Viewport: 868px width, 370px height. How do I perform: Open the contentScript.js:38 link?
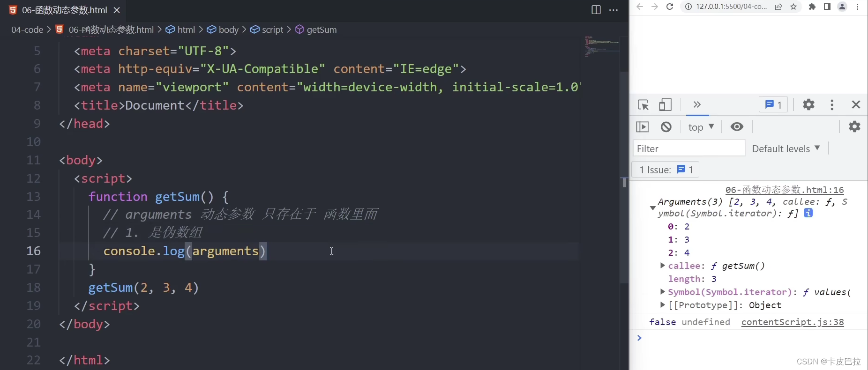tap(793, 322)
